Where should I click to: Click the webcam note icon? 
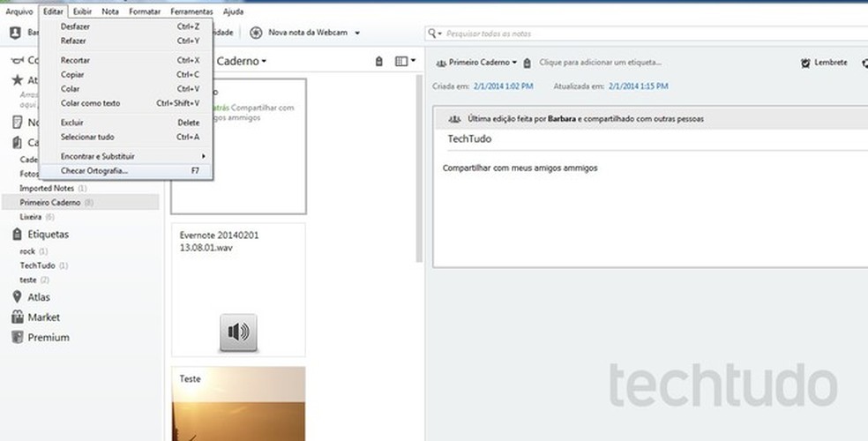click(x=256, y=33)
